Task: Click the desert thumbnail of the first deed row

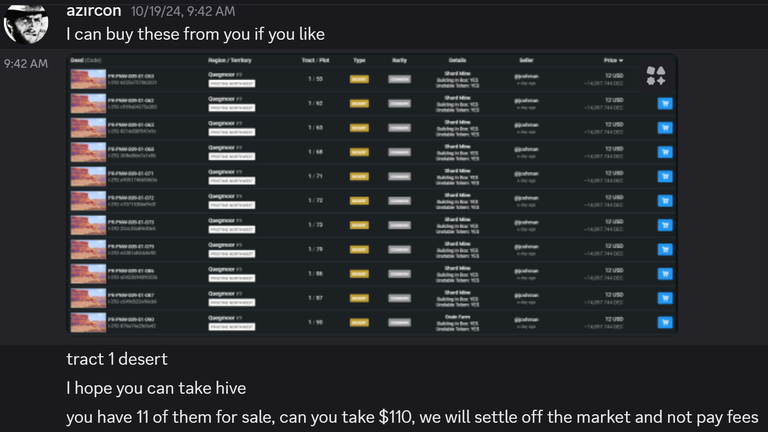Action: [88, 79]
